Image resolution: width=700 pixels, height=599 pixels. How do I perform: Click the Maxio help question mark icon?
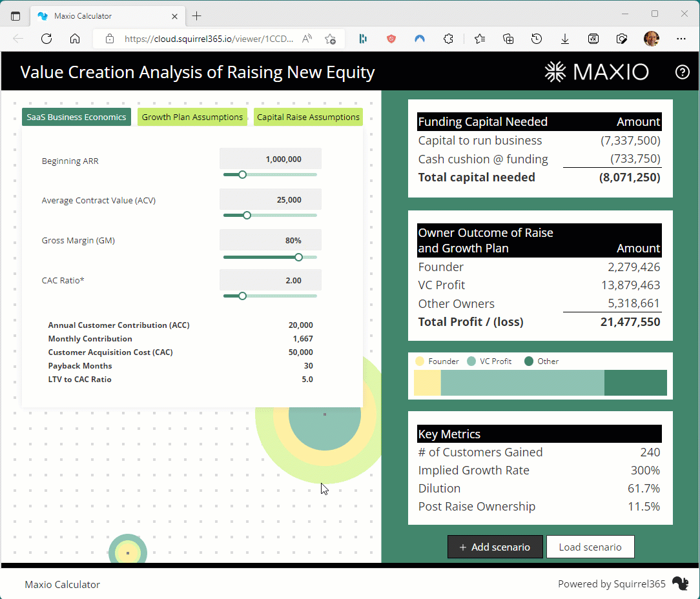683,72
